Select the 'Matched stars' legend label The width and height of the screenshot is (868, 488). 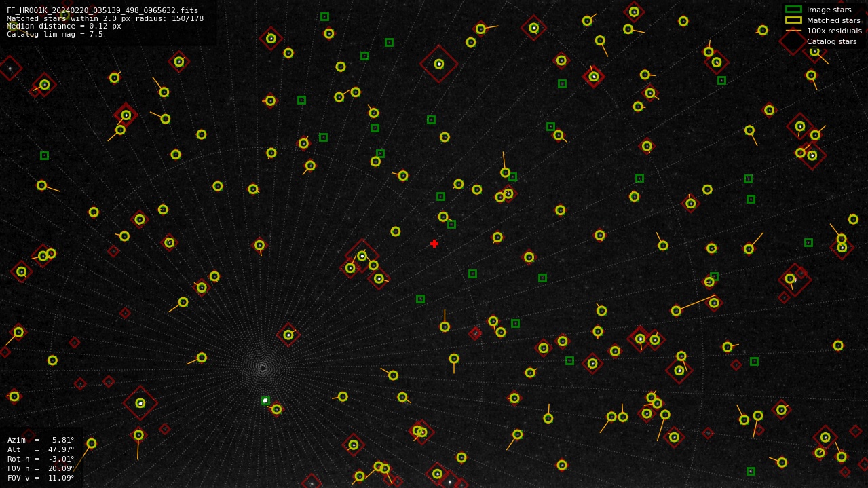click(833, 20)
